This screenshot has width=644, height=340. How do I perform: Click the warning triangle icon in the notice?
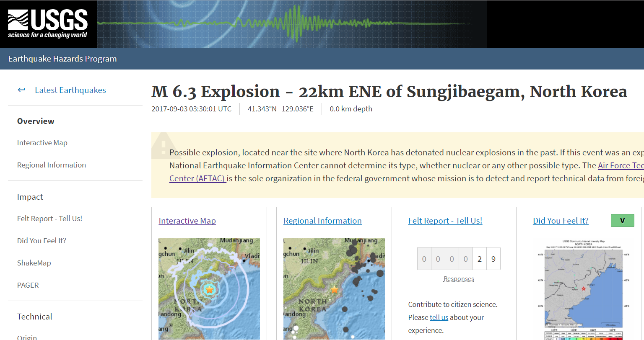pos(163,145)
